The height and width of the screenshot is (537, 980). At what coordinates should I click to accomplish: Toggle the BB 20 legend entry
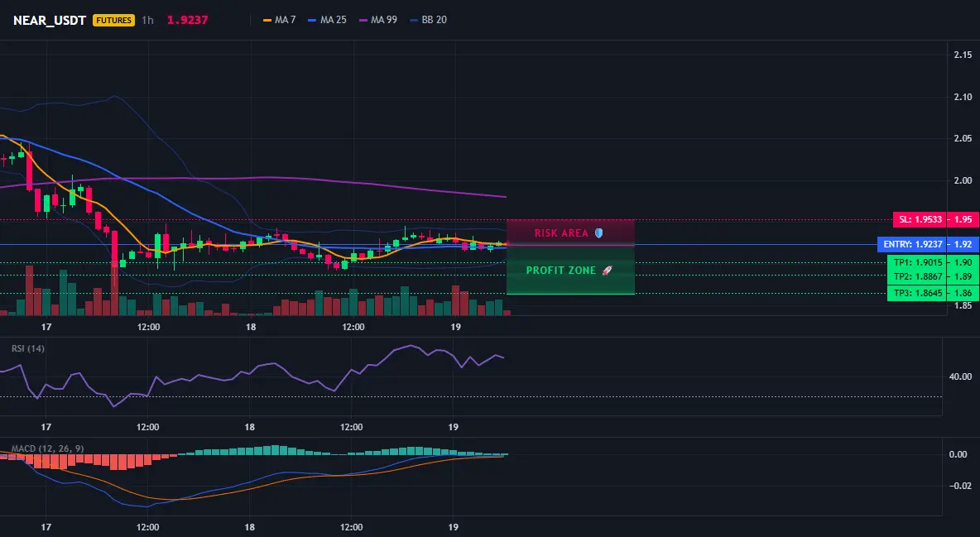(428, 20)
